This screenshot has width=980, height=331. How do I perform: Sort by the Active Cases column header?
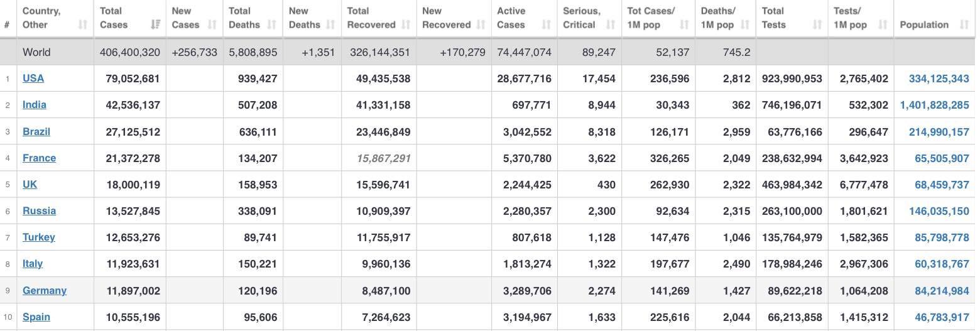tap(524, 18)
